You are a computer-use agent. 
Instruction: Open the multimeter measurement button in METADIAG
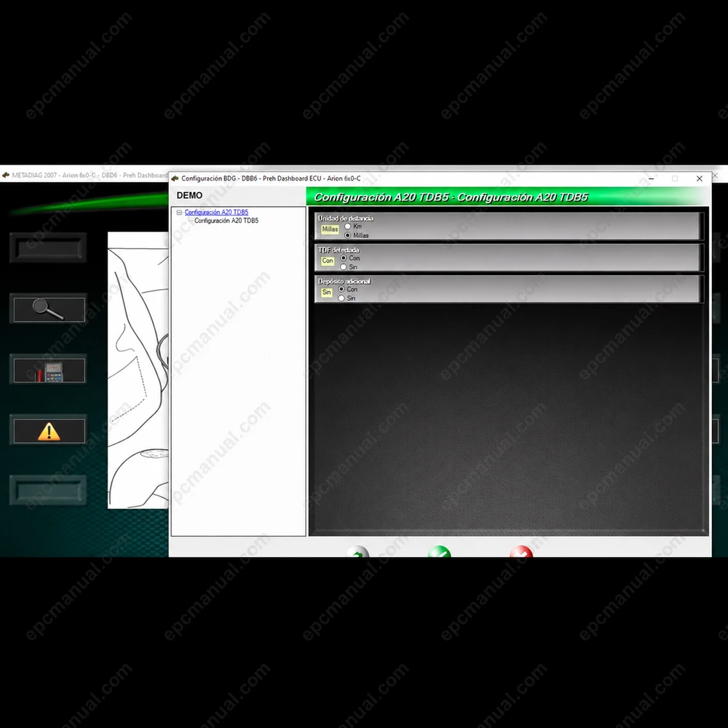[x=50, y=371]
